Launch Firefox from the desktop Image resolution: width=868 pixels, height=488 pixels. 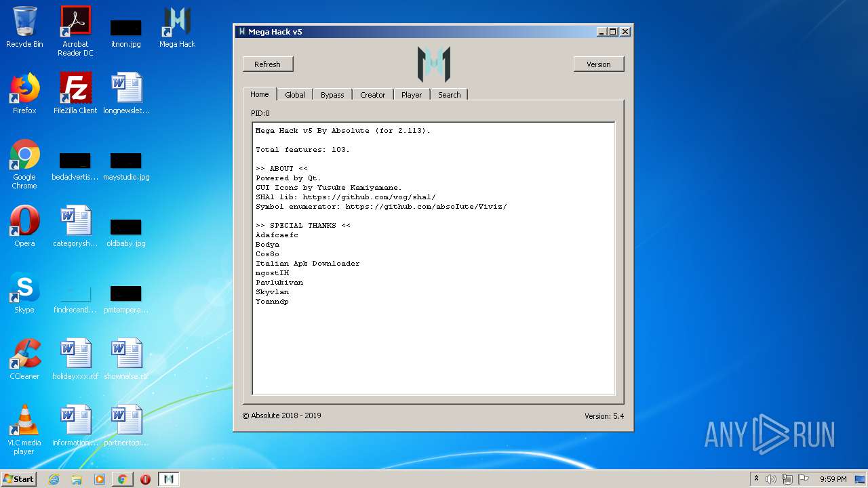click(x=24, y=93)
